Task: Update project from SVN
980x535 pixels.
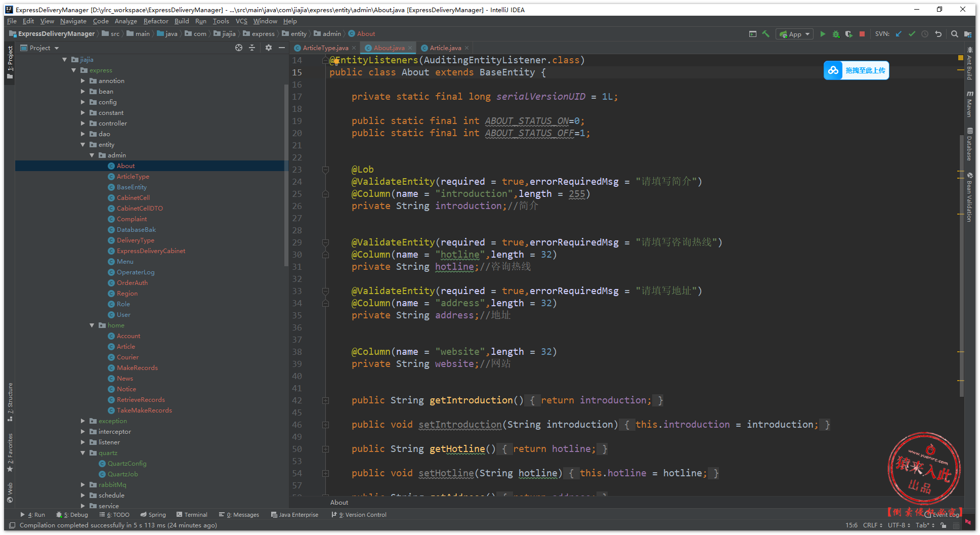Action: [899, 34]
